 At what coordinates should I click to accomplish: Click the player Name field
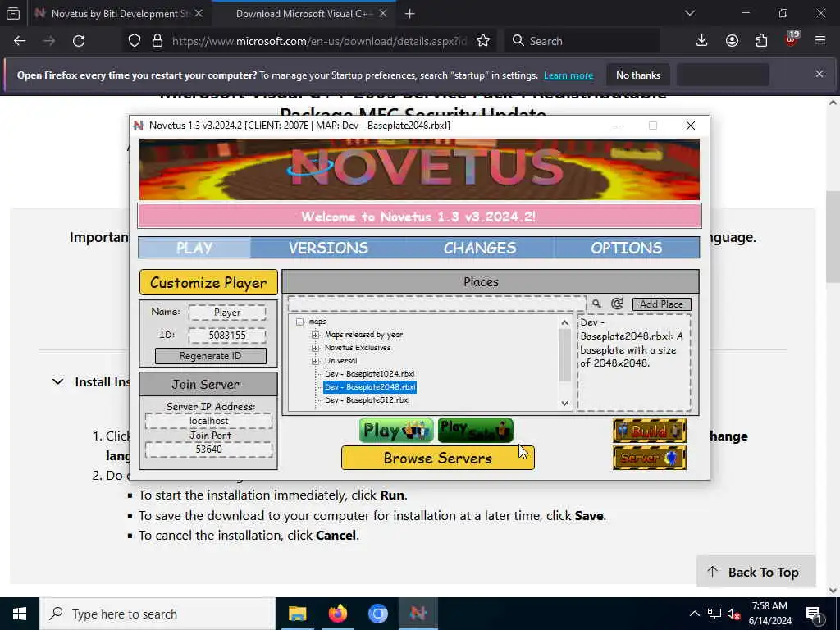[x=227, y=313]
